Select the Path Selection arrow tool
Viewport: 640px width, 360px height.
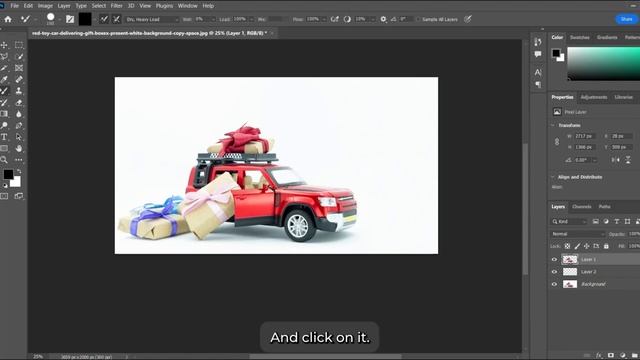pyautogui.click(x=19, y=137)
